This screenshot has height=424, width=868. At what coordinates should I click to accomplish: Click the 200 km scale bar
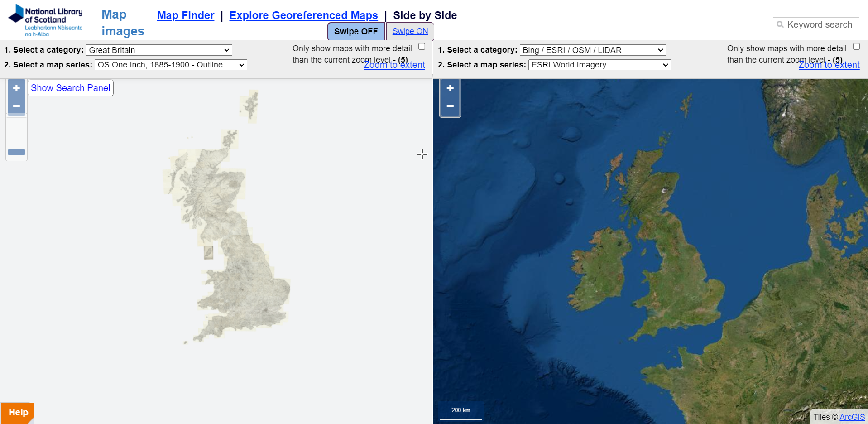point(461,410)
